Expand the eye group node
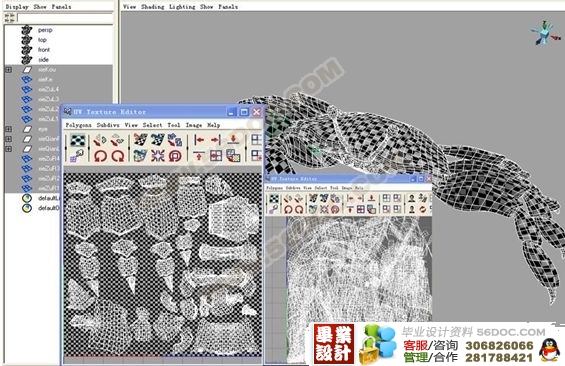The width and height of the screenshot is (565, 366). 9,129
